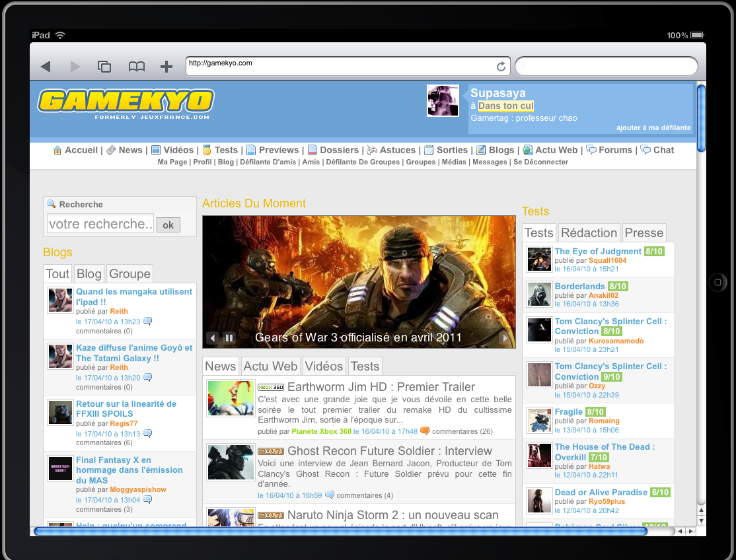Open 'Messages' submenu link
This screenshot has width=736, height=560.
(x=490, y=162)
